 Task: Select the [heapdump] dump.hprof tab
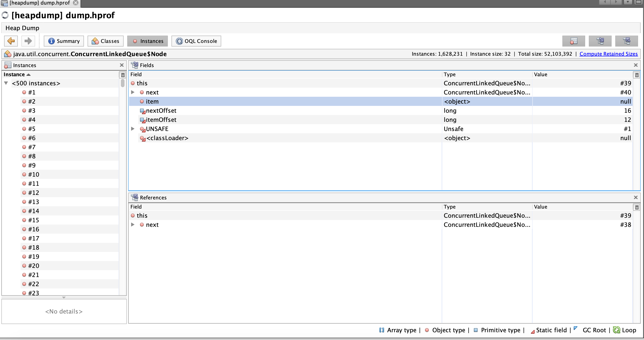click(x=39, y=3)
